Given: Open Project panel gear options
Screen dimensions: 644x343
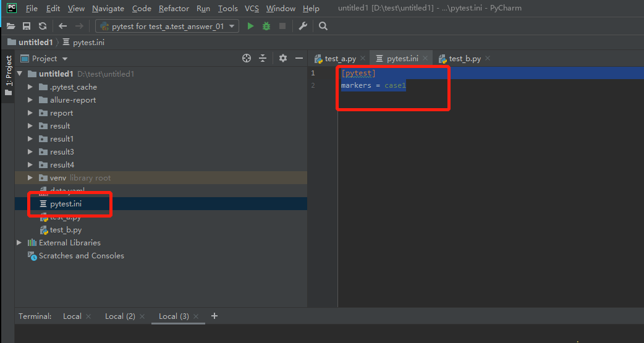Looking at the screenshot, I should tap(283, 58).
